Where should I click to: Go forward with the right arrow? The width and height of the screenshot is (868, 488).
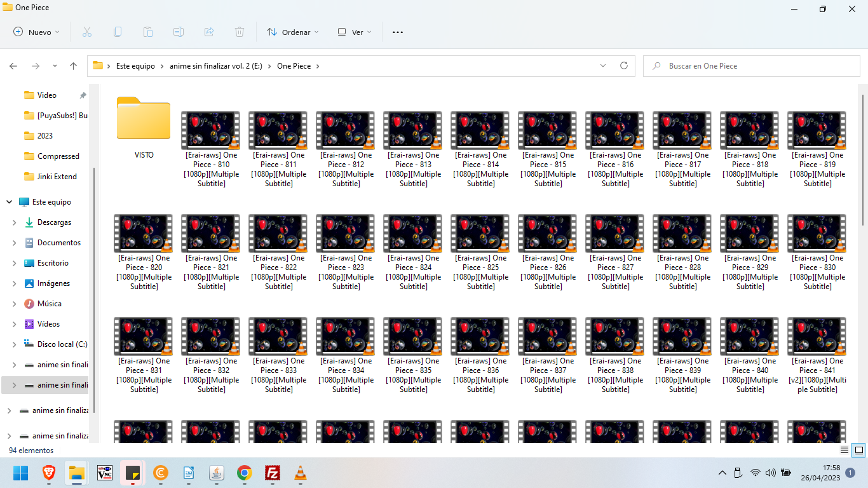(x=36, y=66)
